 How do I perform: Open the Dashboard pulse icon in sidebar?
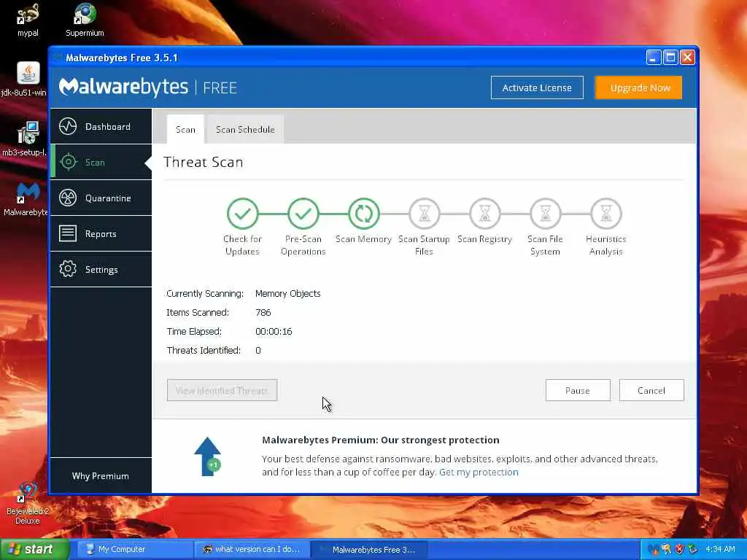pyautogui.click(x=68, y=127)
